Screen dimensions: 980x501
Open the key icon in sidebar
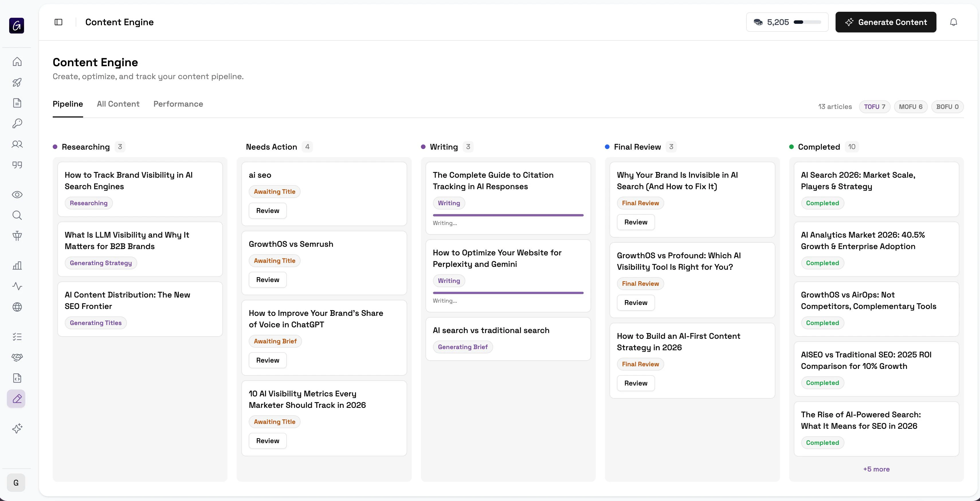coord(17,123)
